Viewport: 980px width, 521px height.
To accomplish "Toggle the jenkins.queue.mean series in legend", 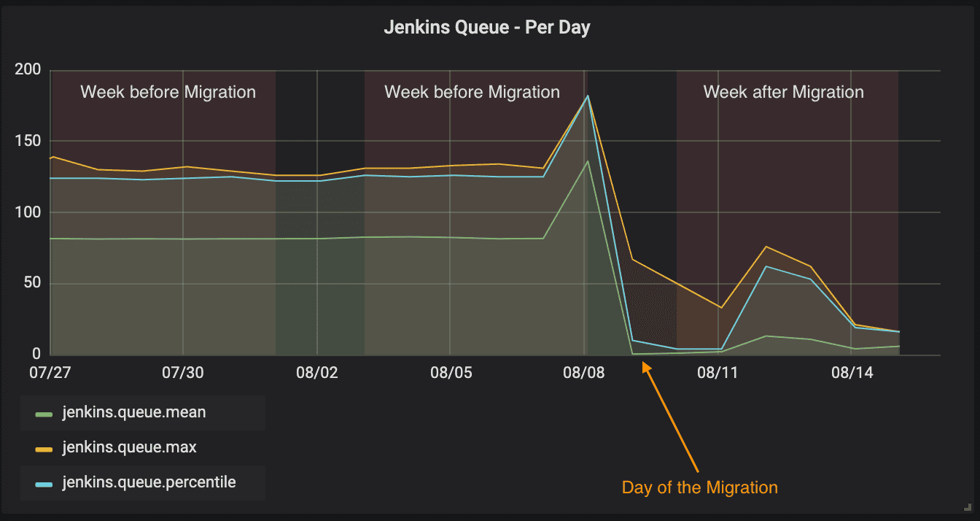I will 133,413.
